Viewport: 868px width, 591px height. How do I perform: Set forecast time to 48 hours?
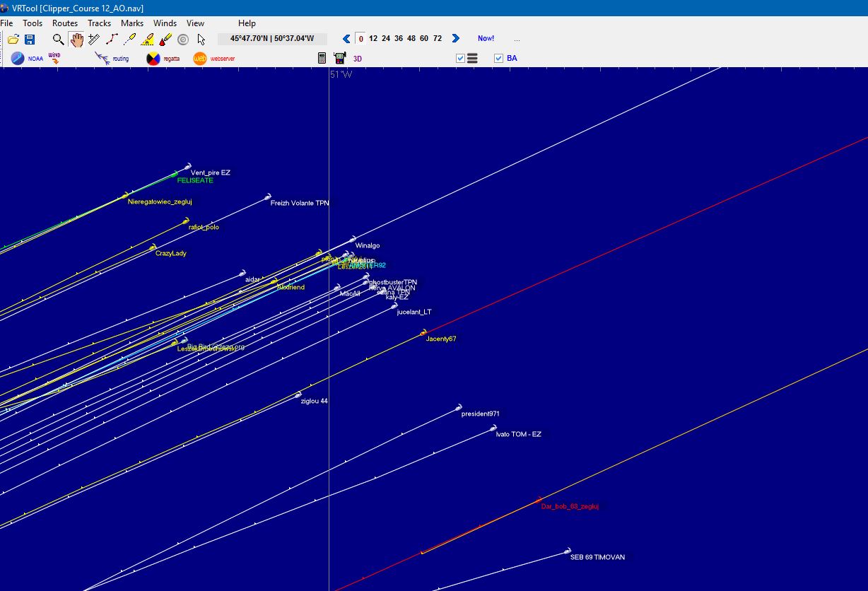pos(411,39)
